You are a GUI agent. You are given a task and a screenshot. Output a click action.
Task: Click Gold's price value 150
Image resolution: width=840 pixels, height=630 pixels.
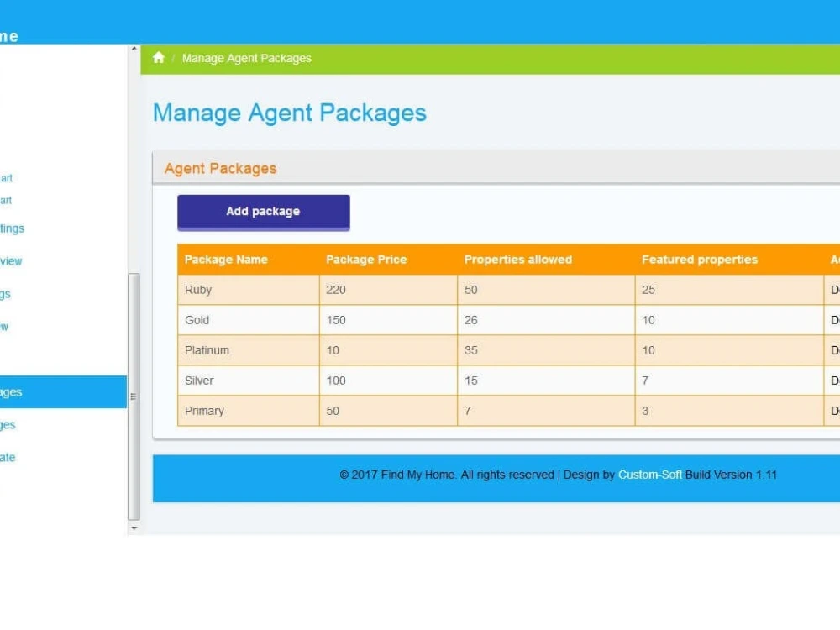tap(336, 320)
